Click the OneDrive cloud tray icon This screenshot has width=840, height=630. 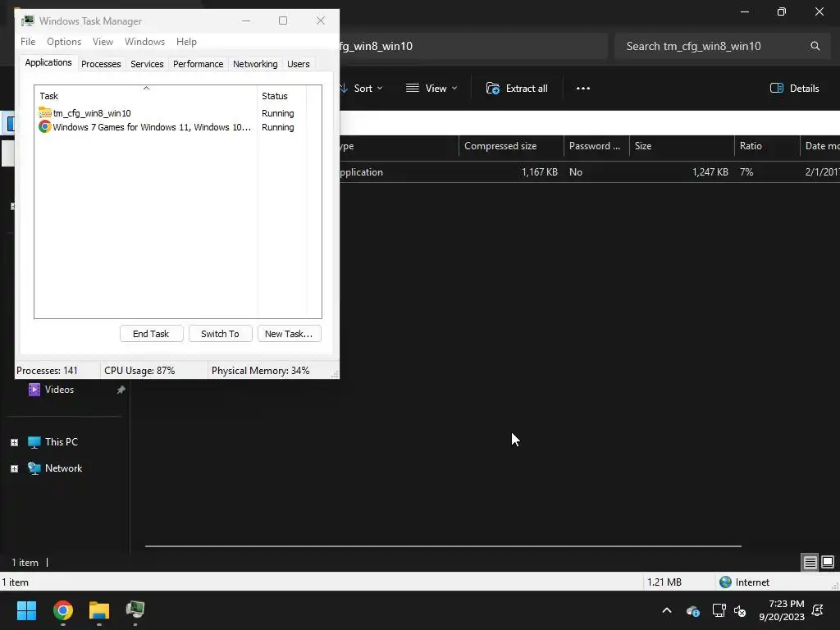point(692,610)
